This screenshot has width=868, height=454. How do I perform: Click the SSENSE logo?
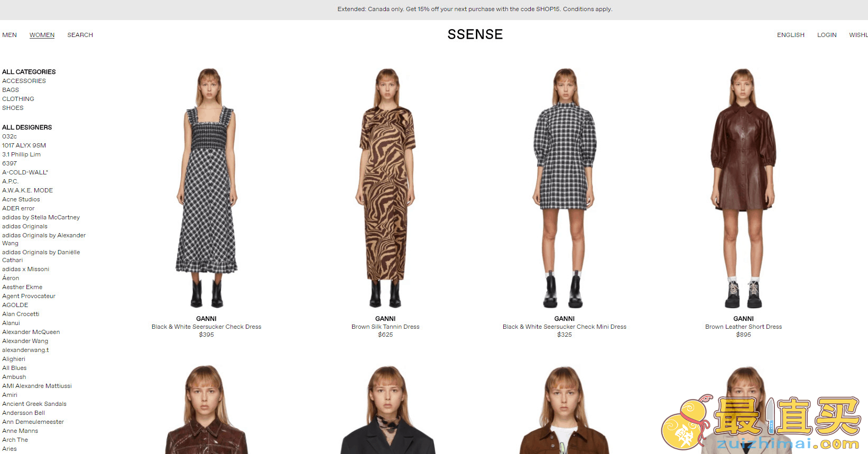(x=475, y=34)
